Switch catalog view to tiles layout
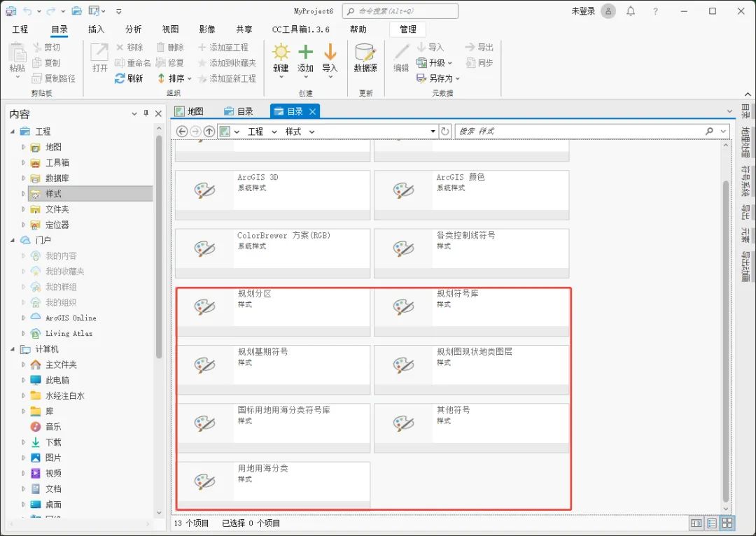Screen dimensions: 756x536 [x=727, y=523]
